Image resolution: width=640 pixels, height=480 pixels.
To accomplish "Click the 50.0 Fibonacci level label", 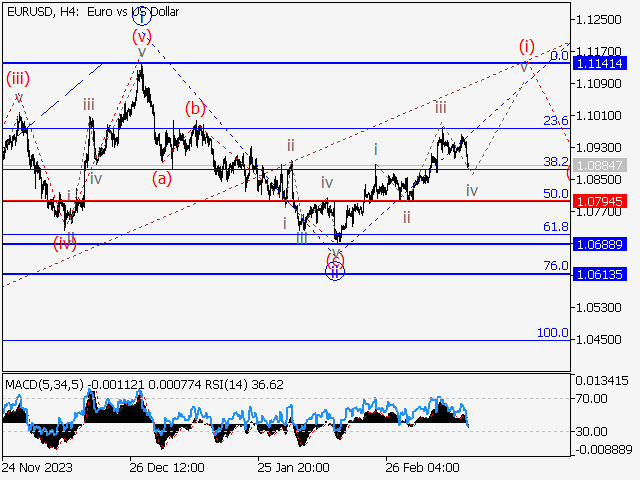I will (x=556, y=193).
